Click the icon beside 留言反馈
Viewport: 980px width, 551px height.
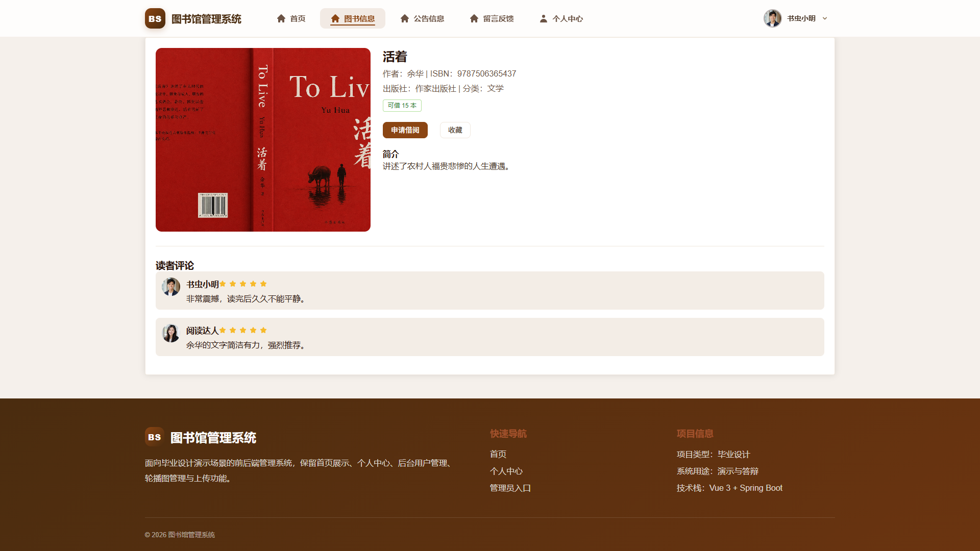click(x=474, y=18)
